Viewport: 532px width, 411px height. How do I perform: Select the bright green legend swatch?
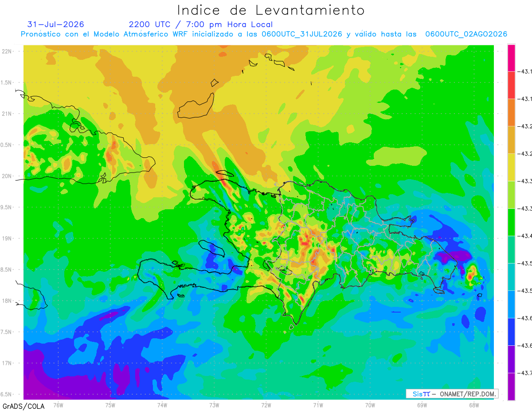coord(511,222)
